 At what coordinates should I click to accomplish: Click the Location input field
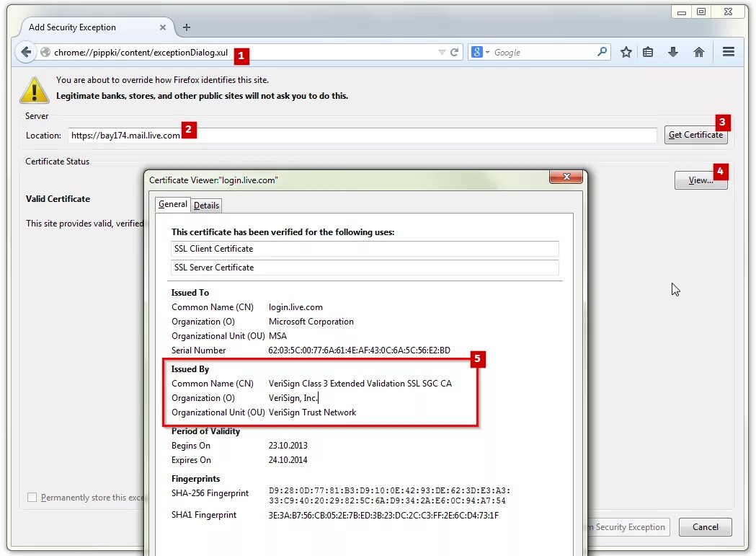click(x=363, y=135)
